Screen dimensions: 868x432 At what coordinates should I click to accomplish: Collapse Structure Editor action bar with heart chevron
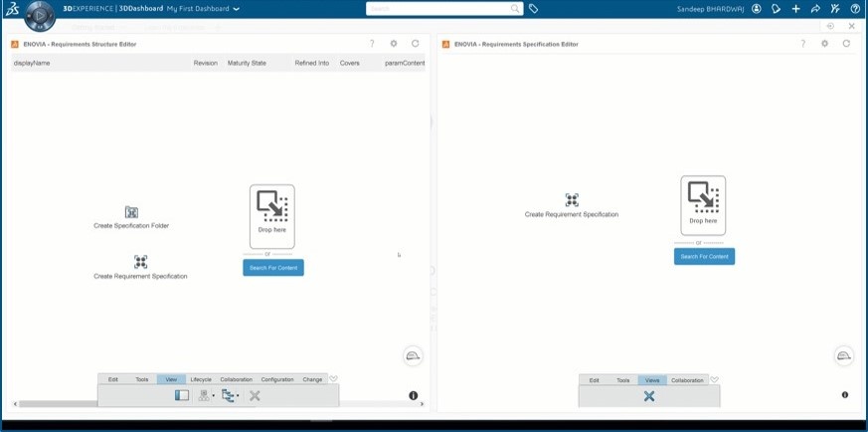[333, 379]
